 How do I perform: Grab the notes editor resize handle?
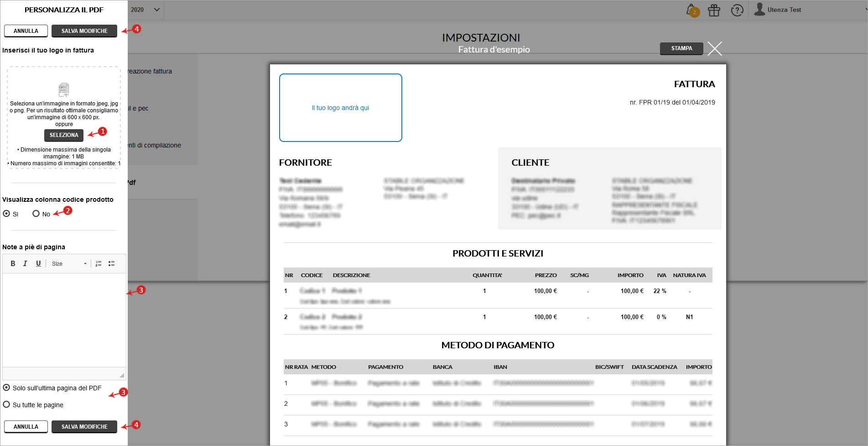click(x=122, y=375)
